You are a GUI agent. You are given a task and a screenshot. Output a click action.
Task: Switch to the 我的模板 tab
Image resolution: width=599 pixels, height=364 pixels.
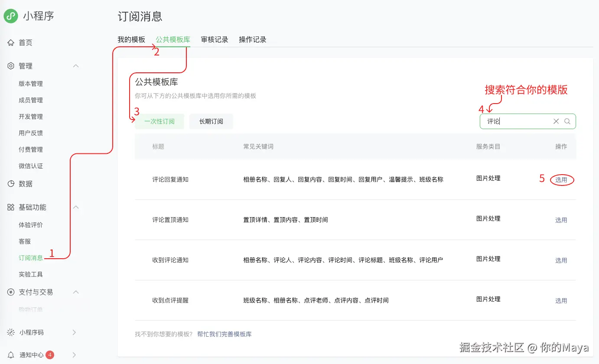pos(131,39)
